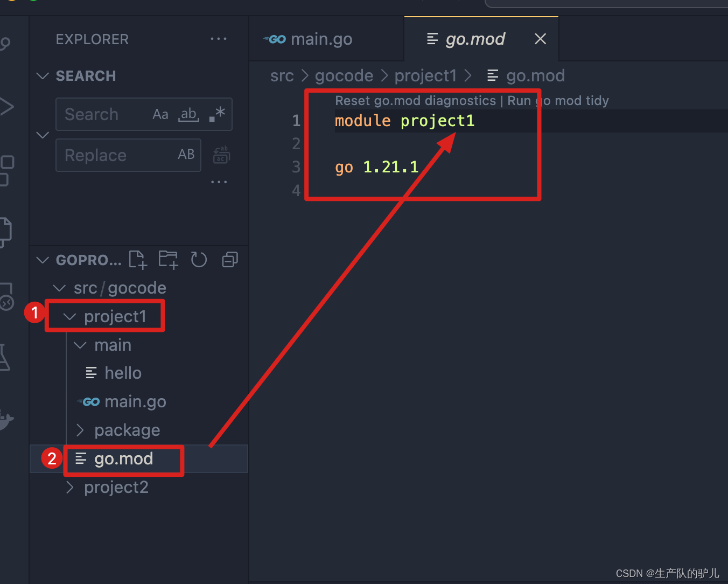728x584 pixels.
Task: Toggle Preserve Case in replace box
Action: (x=186, y=155)
